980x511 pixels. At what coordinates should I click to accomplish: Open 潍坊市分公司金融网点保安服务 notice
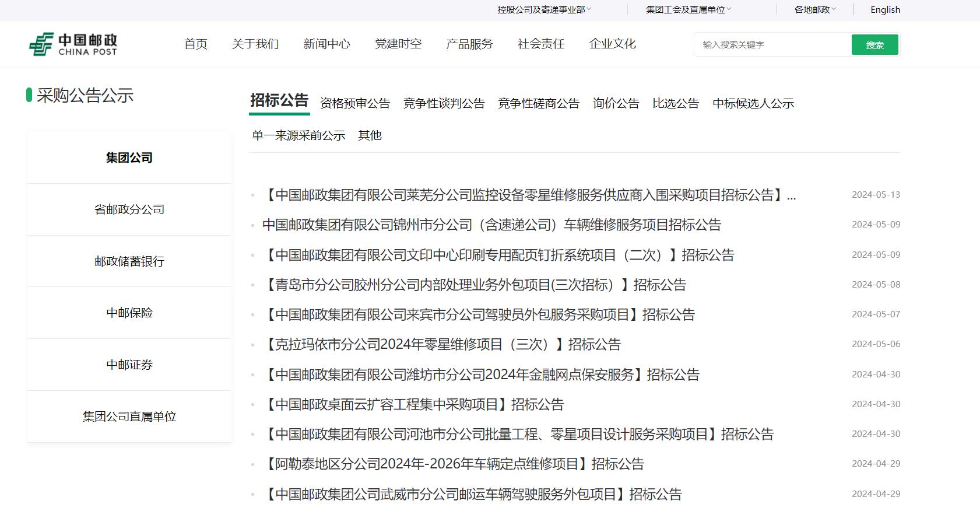(x=481, y=374)
